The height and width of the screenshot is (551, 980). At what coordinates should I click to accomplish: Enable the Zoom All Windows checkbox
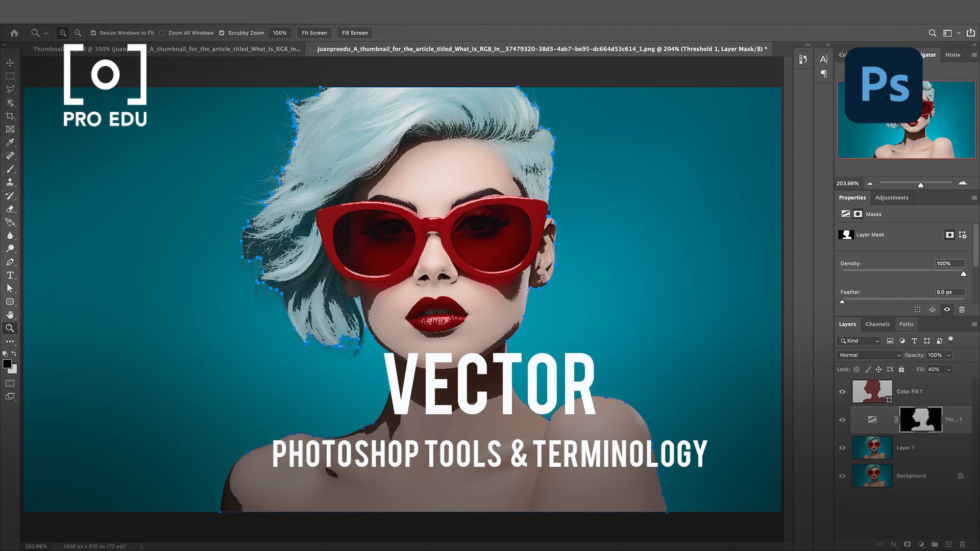pos(162,33)
